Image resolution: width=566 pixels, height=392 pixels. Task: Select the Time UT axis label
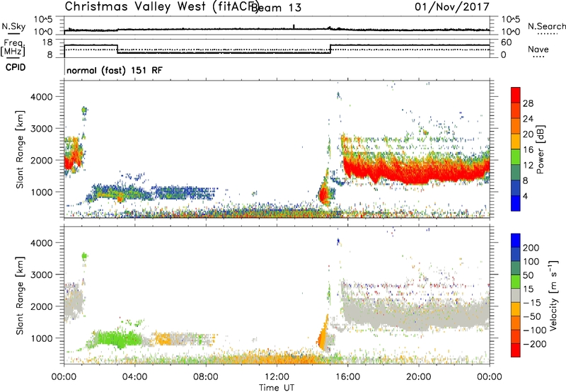pyautogui.click(x=277, y=388)
